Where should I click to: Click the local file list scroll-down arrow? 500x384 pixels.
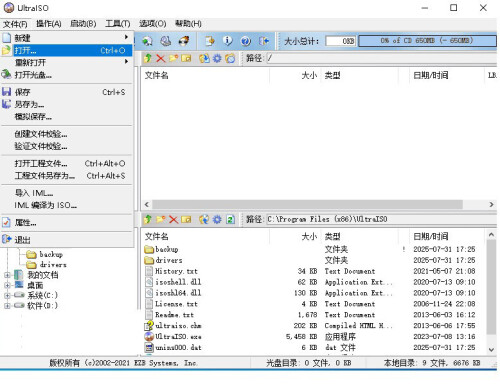pos(491,349)
